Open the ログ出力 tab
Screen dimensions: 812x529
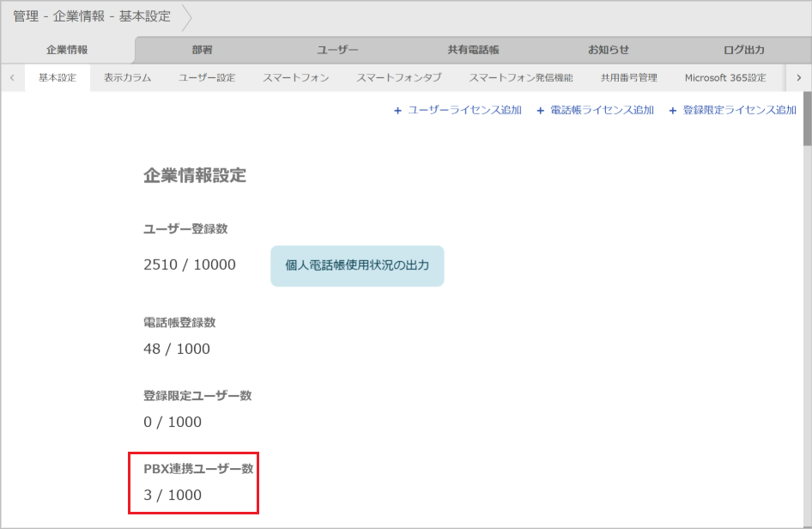[742, 50]
